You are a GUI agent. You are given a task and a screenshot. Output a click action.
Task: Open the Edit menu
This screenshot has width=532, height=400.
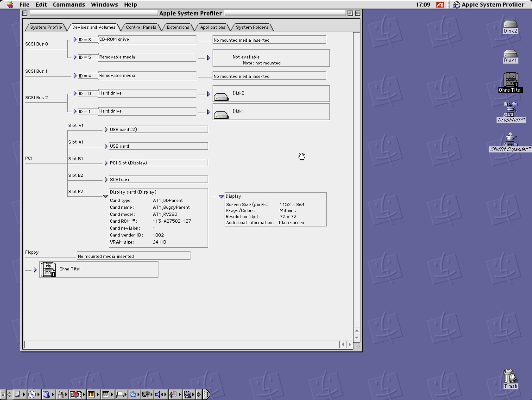41,5
